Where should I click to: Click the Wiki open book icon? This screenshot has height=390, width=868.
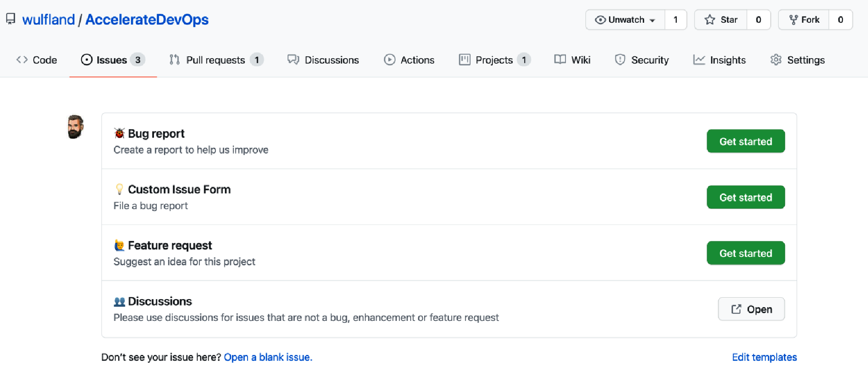560,60
